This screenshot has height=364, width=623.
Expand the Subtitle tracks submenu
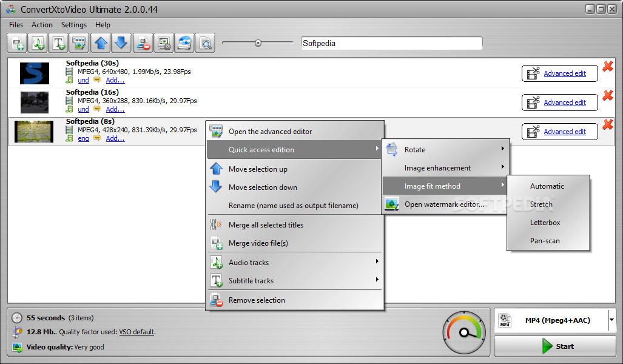click(x=377, y=279)
